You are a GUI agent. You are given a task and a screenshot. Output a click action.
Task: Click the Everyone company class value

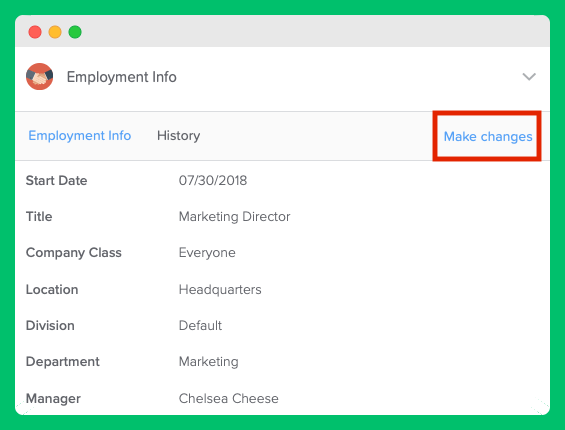tap(207, 253)
